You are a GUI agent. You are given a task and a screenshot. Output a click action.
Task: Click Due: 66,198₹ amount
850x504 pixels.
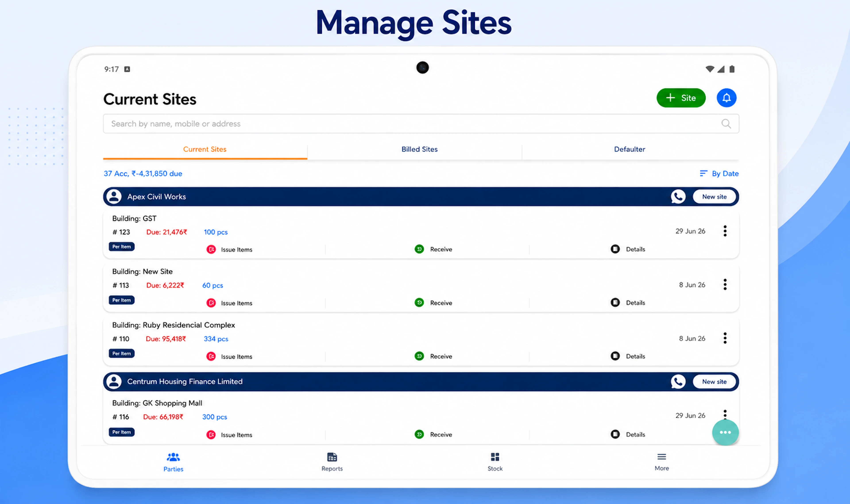point(163,417)
